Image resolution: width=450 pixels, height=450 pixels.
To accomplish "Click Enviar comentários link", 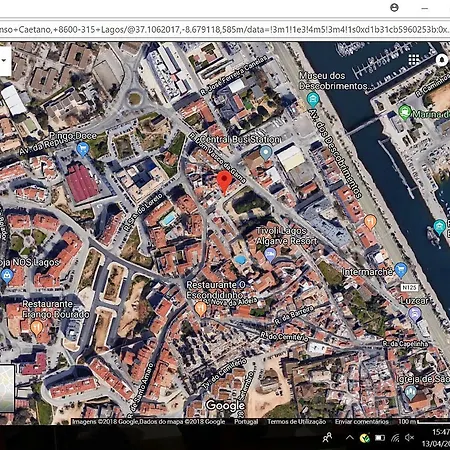I will pos(362,422).
